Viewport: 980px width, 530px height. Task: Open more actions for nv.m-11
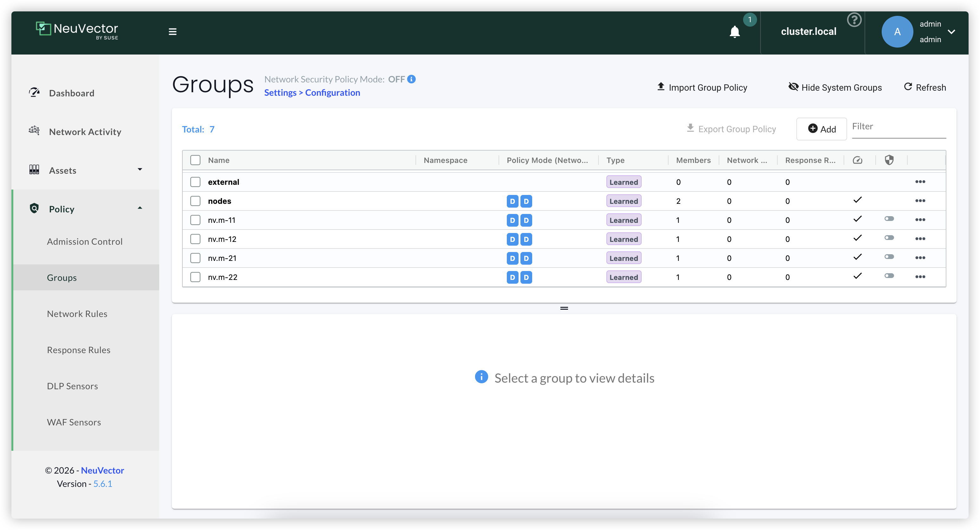(920, 220)
